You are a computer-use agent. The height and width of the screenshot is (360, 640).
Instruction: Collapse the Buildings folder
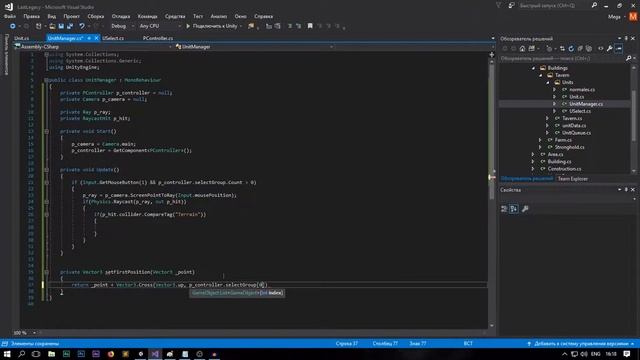(x=533, y=68)
